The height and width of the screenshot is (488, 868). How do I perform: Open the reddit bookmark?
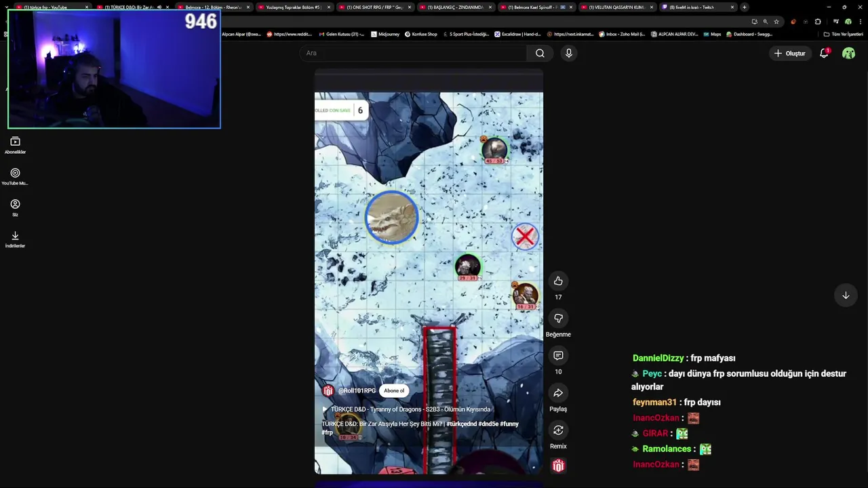click(x=288, y=34)
